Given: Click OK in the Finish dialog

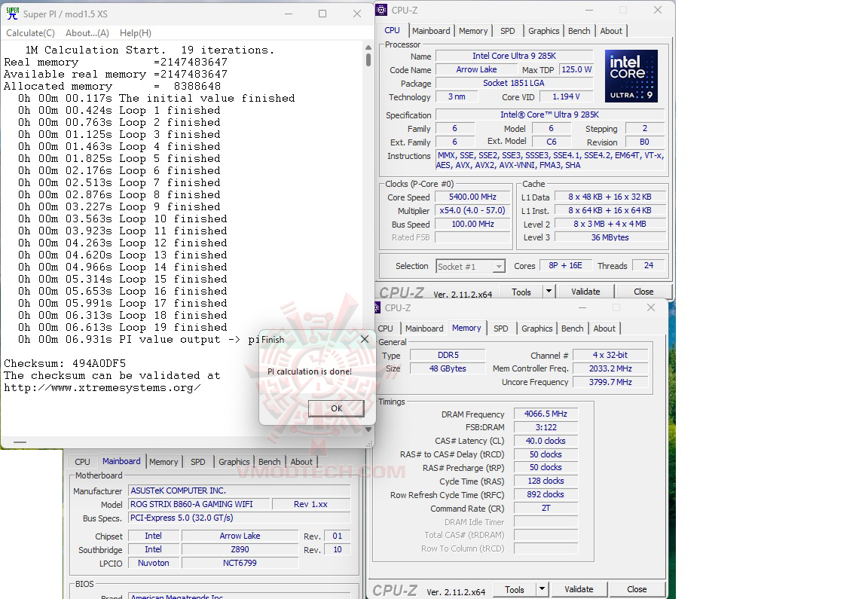Looking at the screenshot, I should click(336, 408).
